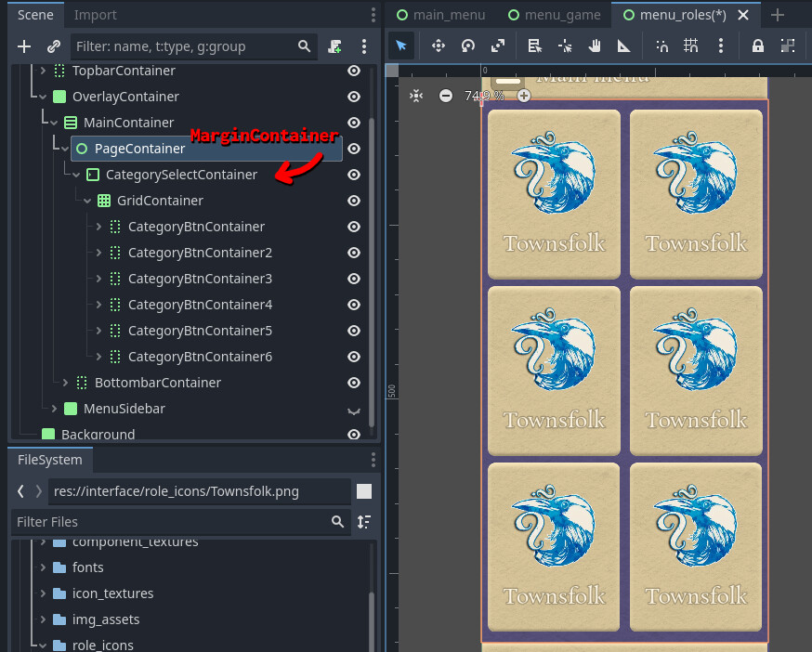812x652 pixels.
Task: Toggle smart snapping
Action: click(x=661, y=46)
